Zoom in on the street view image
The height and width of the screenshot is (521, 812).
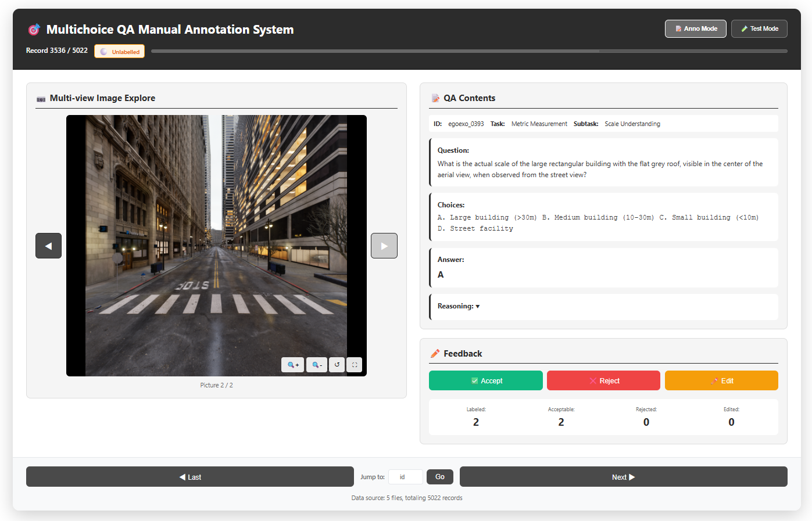[x=292, y=365]
